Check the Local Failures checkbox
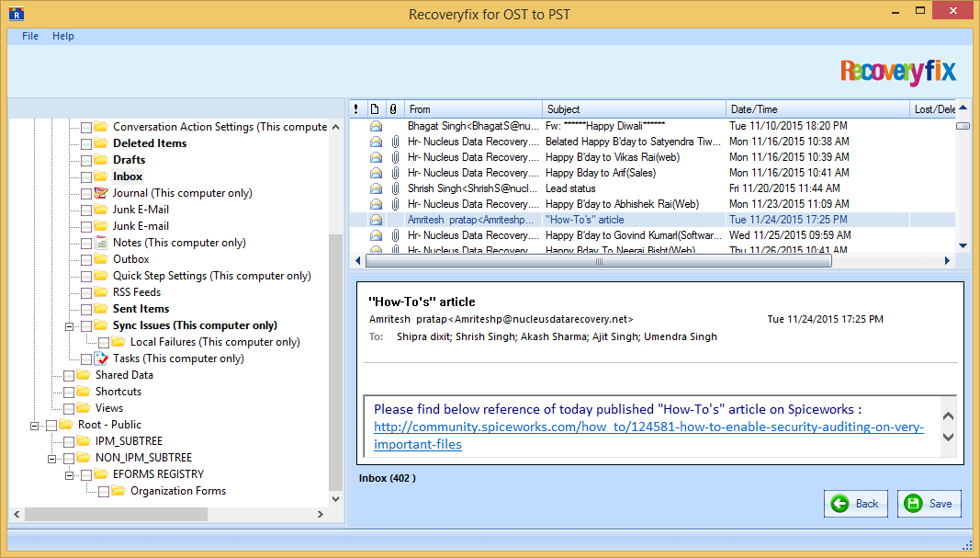This screenshot has height=558, width=980. (104, 343)
